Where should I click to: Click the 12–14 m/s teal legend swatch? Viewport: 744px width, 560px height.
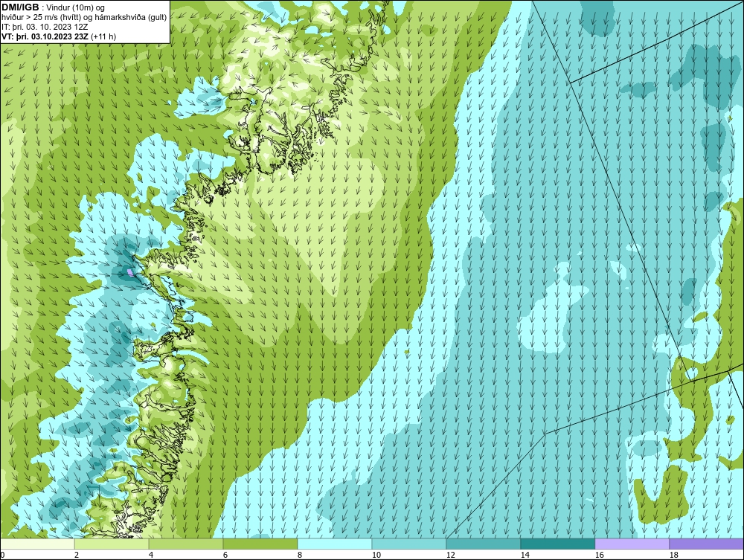483,544
